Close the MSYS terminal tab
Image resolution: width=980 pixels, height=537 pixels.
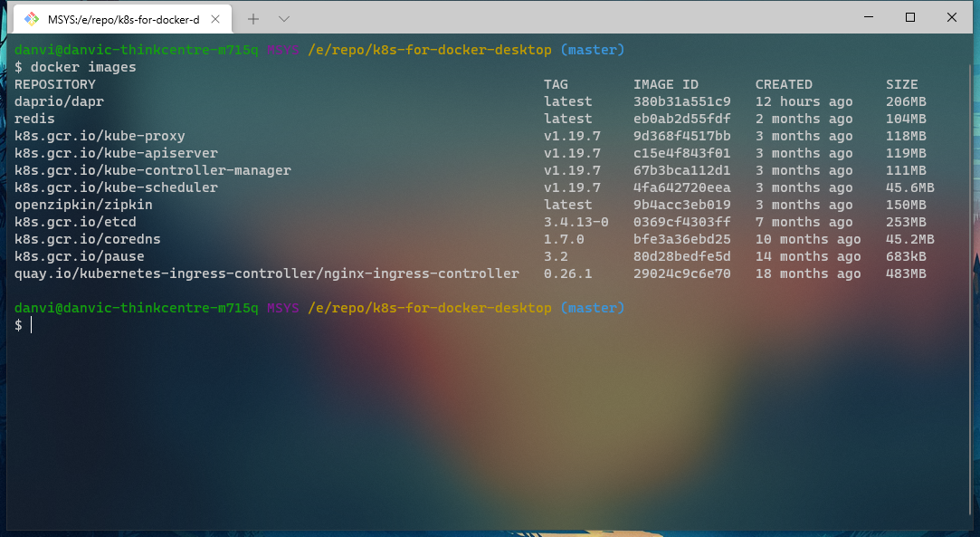click(x=215, y=19)
